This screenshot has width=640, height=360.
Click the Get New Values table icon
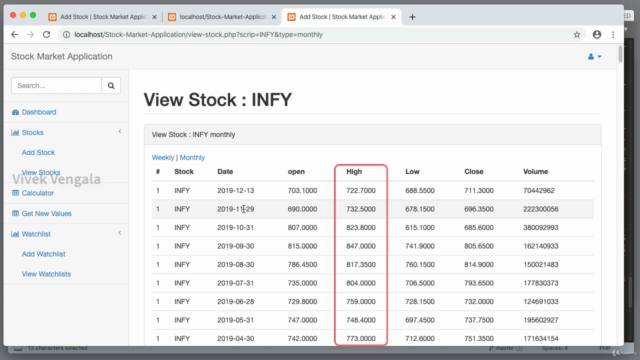pos(16,213)
